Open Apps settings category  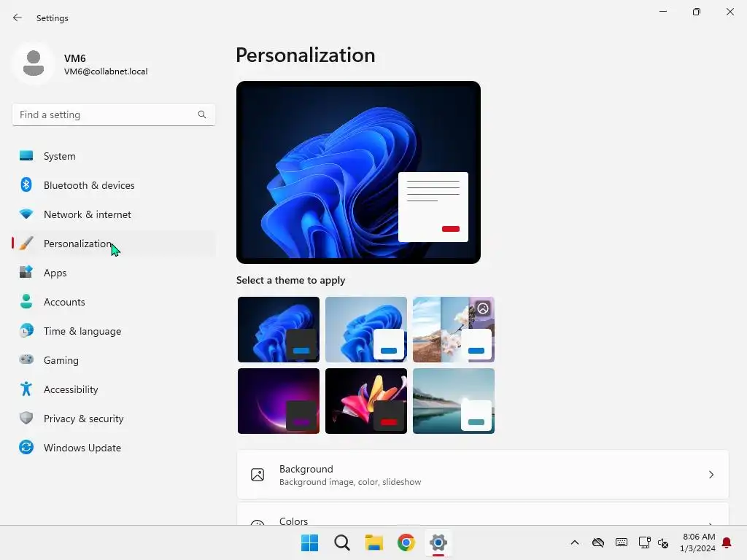point(113,273)
